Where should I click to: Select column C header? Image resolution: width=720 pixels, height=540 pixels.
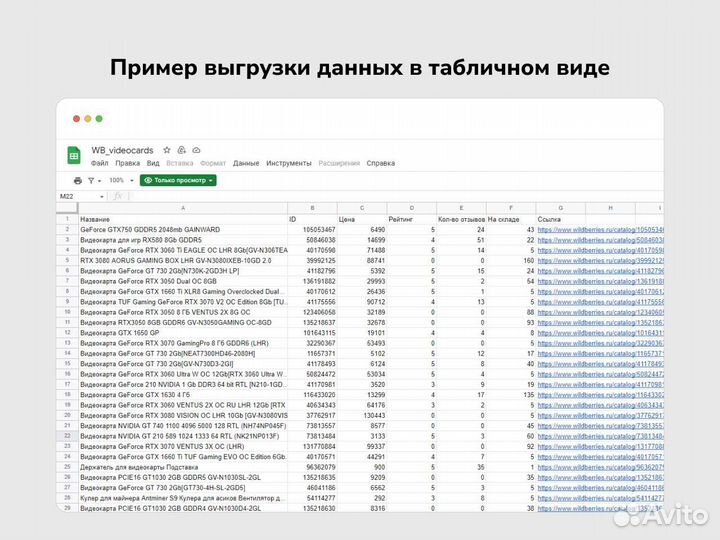pos(362,208)
